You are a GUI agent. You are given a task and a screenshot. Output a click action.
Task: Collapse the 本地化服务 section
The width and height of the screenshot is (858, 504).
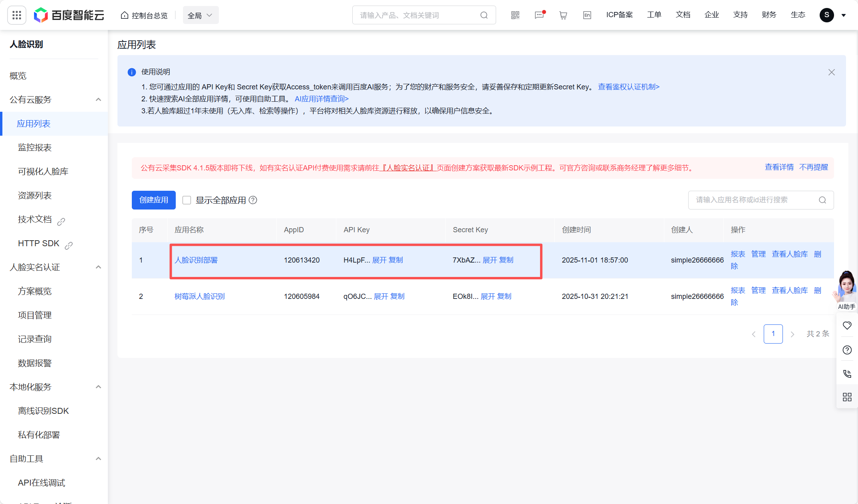click(x=98, y=387)
